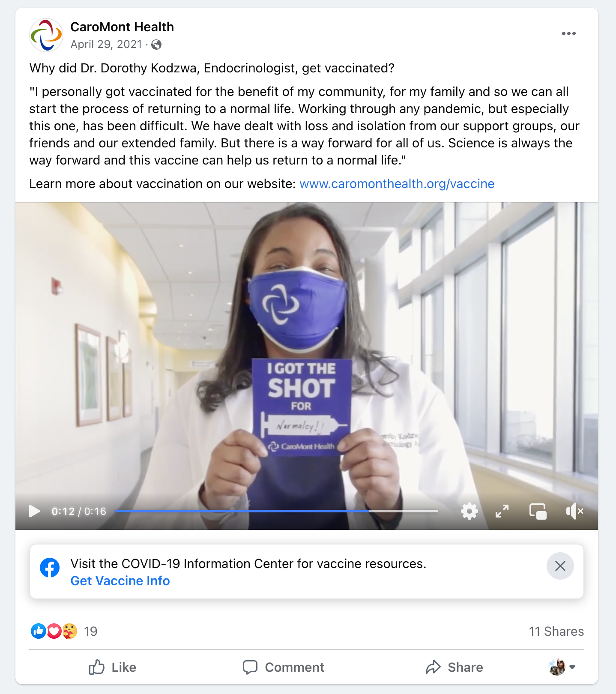Comment on the post
The height and width of the screenshot is (694, 616).
[283, 667]
